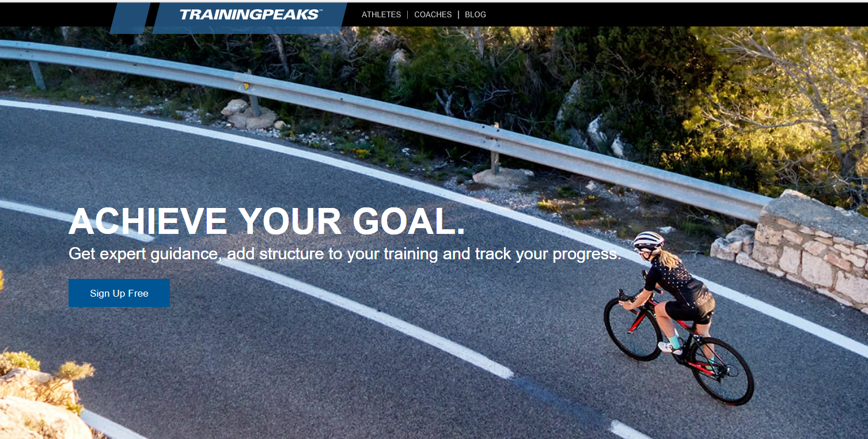
Task: Open the Athletes menu item
Action: (381, 14)
